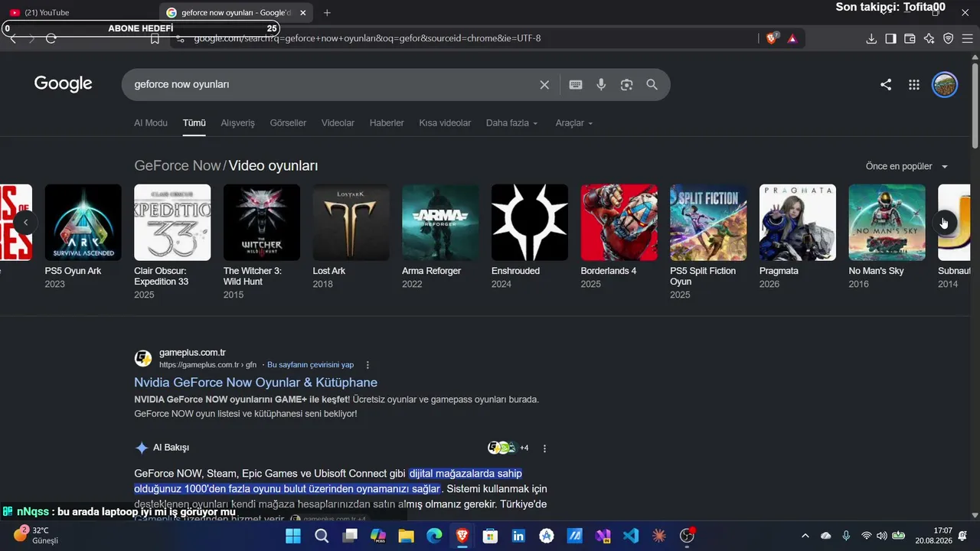Open more options for gameplus.com.tr result
This screenshot has height=551, width=980.
pyautogui.click(x=367, y=365)
